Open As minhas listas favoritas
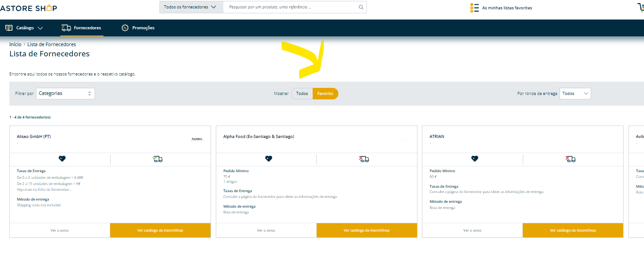Viewport: 644px width, 268px height. (507, 8)
